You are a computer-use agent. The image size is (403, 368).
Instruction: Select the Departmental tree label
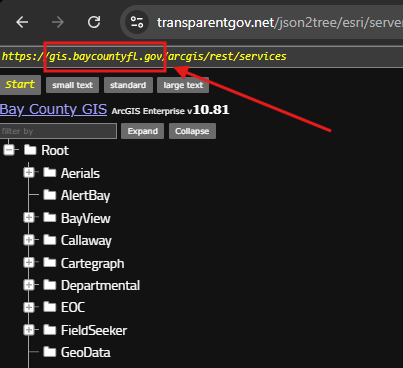pos(100,286)
